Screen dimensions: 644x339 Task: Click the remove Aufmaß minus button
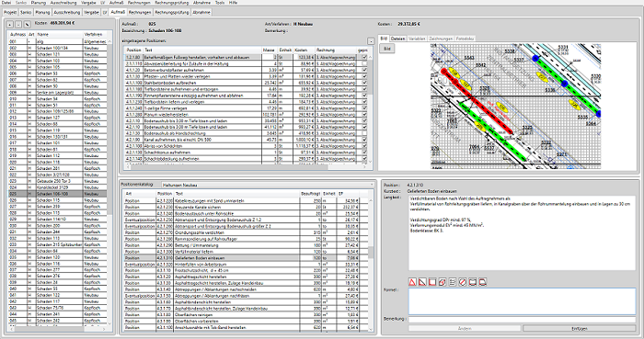click(18, 24)
